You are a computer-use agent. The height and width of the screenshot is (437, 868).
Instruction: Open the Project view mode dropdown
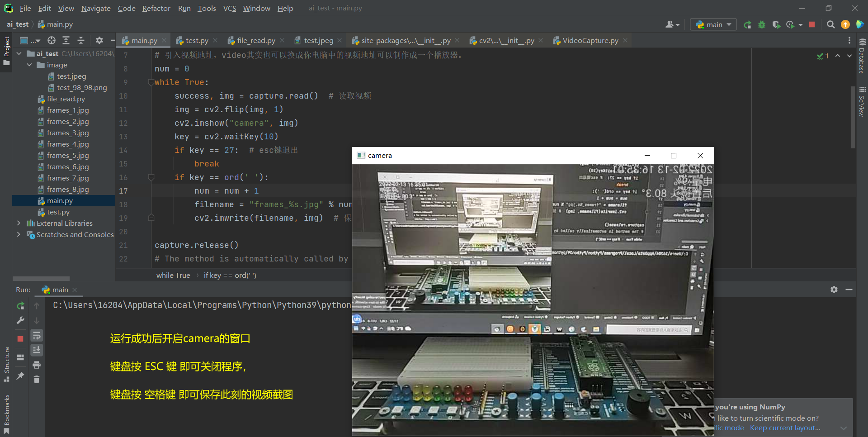30,40
